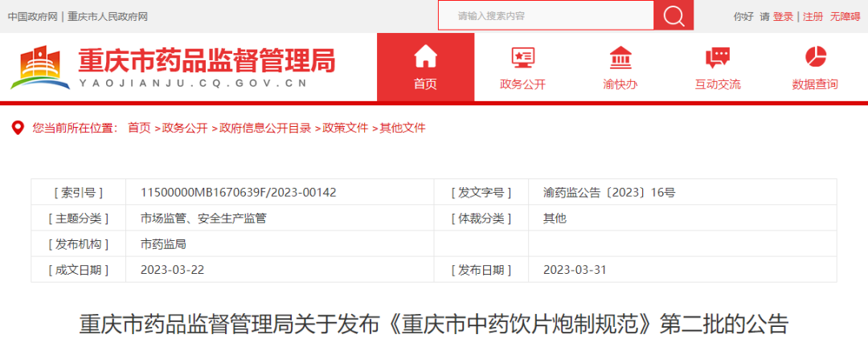This screenshot has height=347, width=868.
Task: Click the cell 市场监管、安全生产监管
Action: (203, 218)
